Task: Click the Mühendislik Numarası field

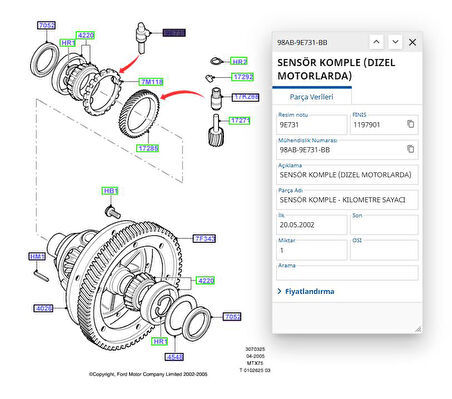Action: point(347,150)
